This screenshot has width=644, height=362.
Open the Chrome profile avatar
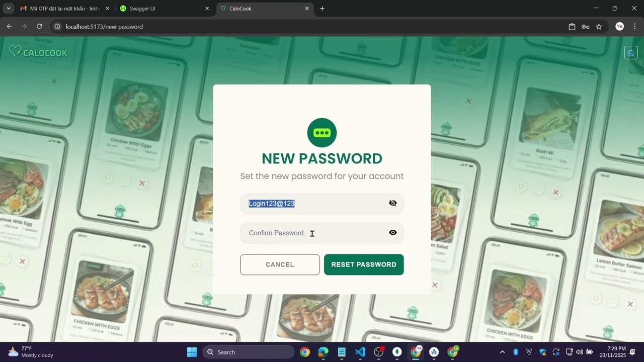[x=620, y=27]
